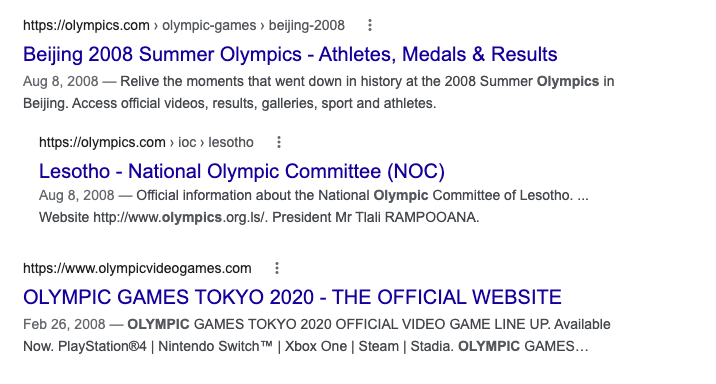Click Aug 8, 2008 date in Lesotho snippet
The height and width of the screenshot is (384, 716).
point(77,195)
